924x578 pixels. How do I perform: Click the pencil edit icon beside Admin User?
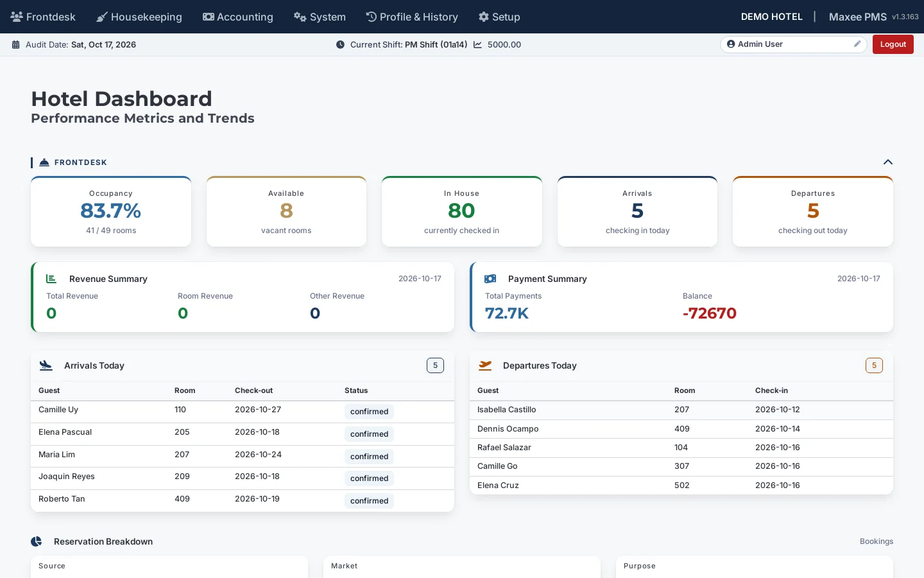pyautogui.click(x=857, y=44)
